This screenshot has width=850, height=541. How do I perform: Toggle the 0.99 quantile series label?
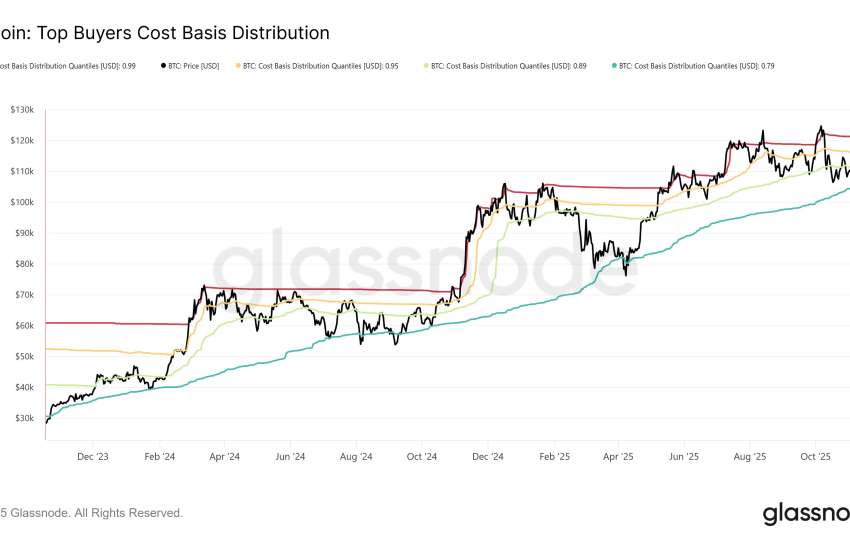68,66
